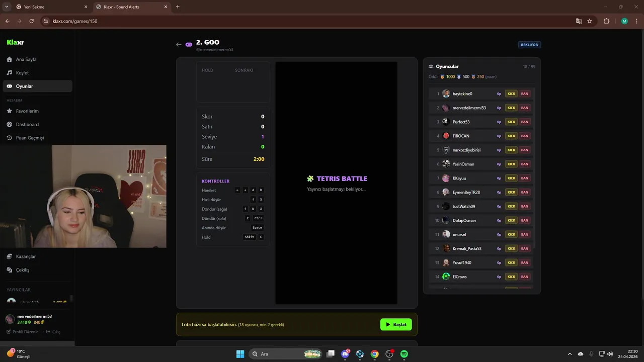
Task: Ban player Purfect53
Action: (x=525, y=122)
